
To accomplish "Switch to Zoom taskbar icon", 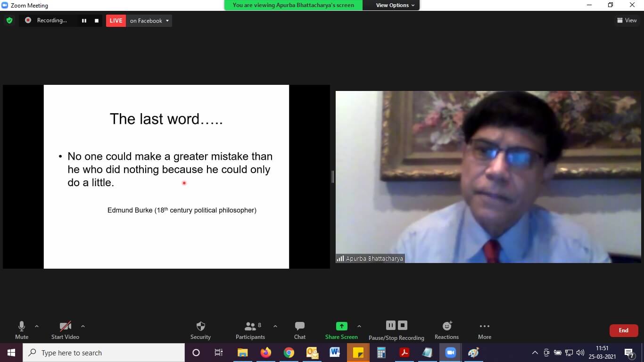I will pos(451,353).
